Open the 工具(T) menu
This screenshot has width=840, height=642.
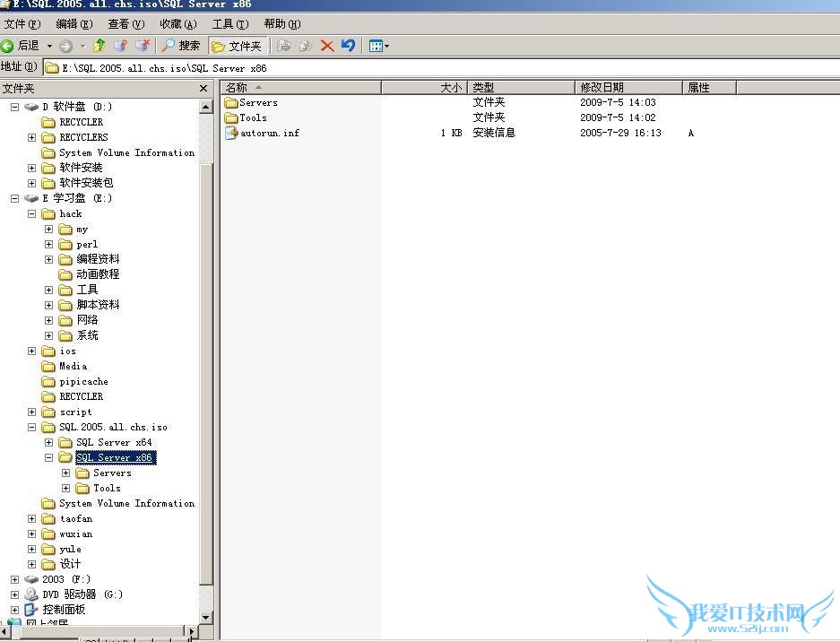230,24
